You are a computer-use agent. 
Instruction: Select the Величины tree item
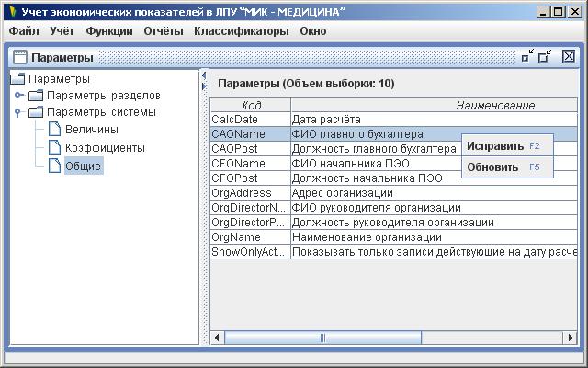[x=92, y=130]
